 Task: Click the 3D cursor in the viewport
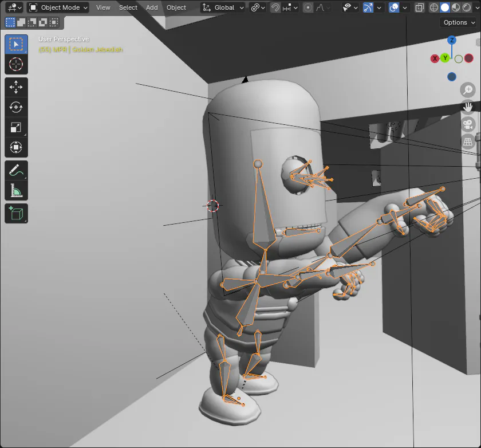(212, 206)
